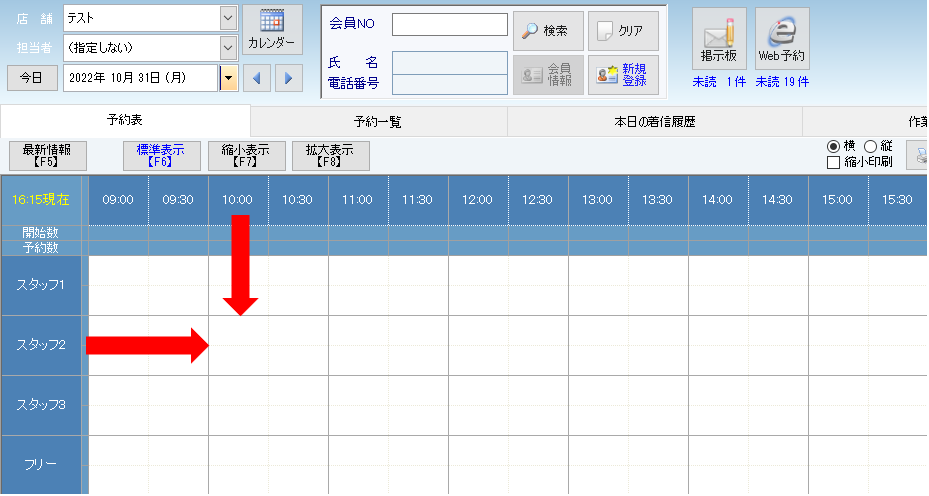Open 会員情報 member info button
Viewport: 929px width, 496px height.
[x=548, y=75]
